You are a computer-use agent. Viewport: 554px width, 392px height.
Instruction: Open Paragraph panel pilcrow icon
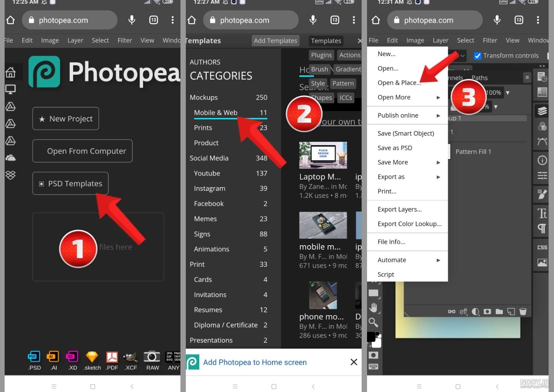coord(542,229)
